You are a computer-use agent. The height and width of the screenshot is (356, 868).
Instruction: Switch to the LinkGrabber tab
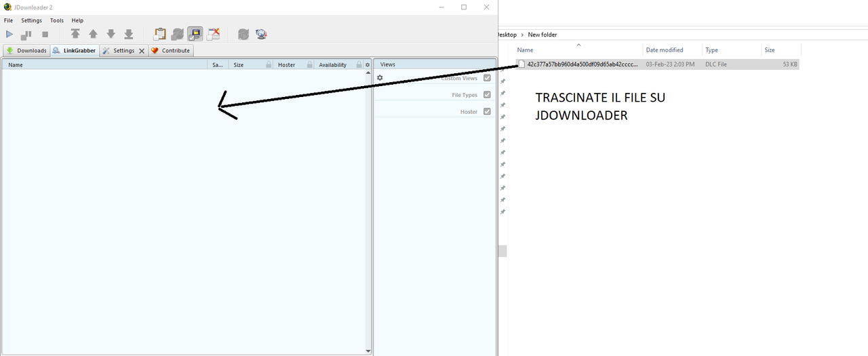tap(74, 51)
